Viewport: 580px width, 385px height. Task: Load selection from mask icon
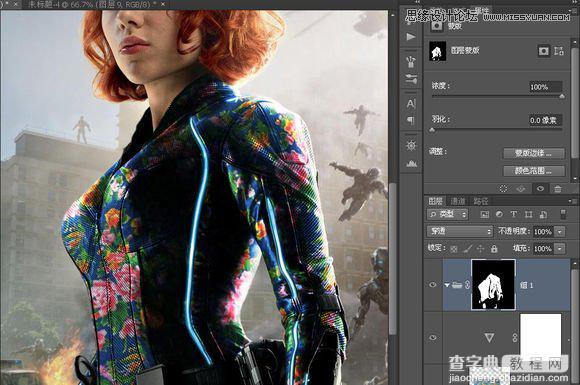coord(503,189)
